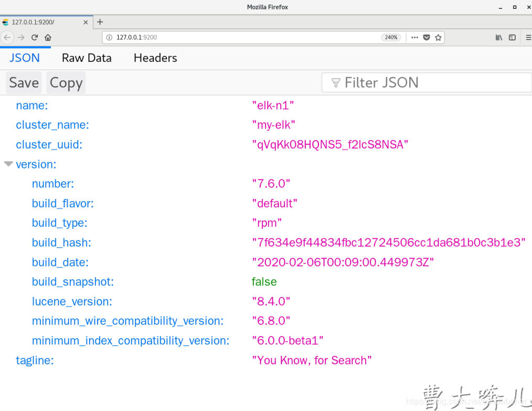Go forward with the arrow button
This screenshot has height=411, width=532.
tap(21, 37)
